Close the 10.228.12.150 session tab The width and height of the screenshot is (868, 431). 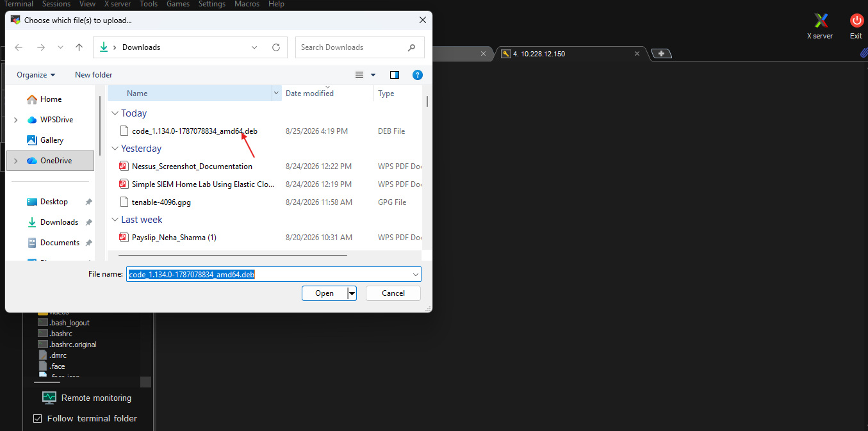[637, 54]
